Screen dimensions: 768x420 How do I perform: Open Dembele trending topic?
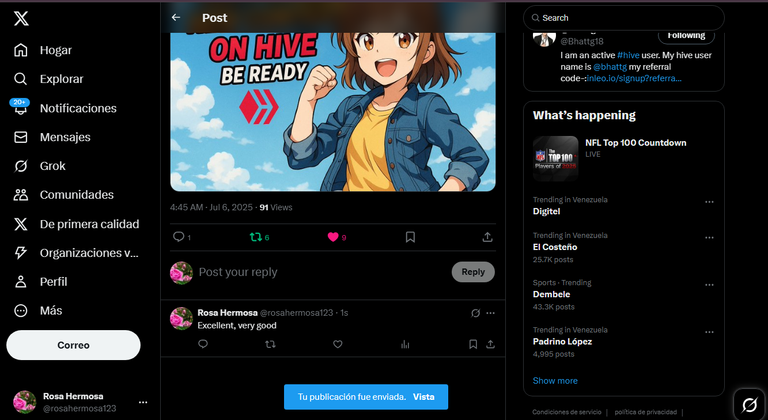click(552, 294)
